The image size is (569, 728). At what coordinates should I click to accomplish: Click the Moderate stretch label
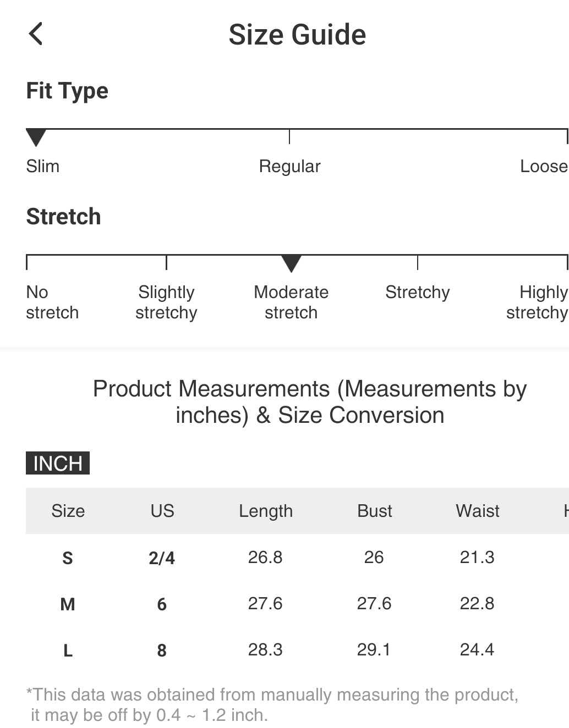tap(291, 302)
